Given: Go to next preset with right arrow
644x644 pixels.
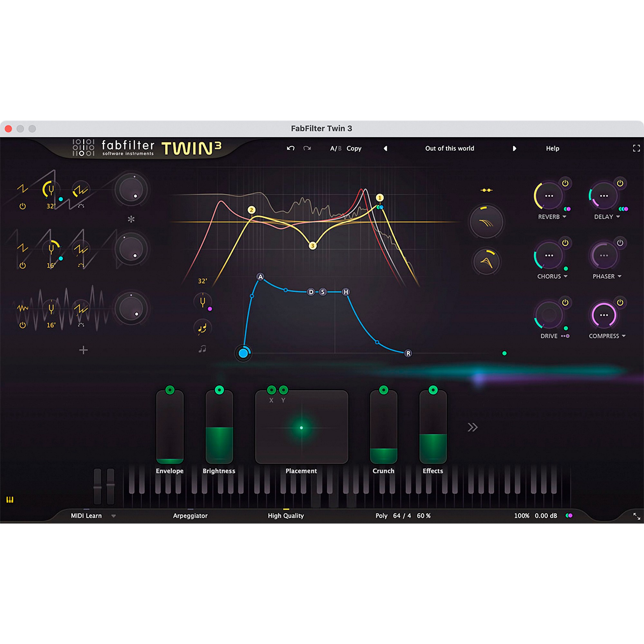Looking at the screenshot, I should (514, 148).
